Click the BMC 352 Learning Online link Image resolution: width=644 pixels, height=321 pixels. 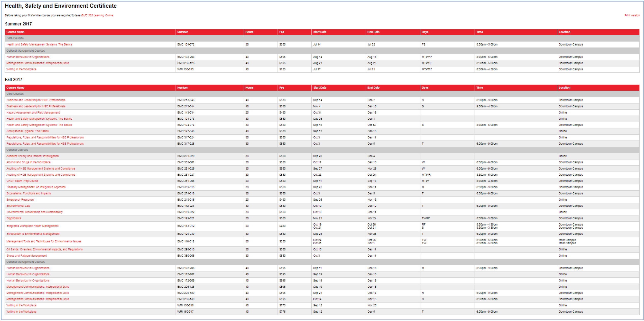97,16
